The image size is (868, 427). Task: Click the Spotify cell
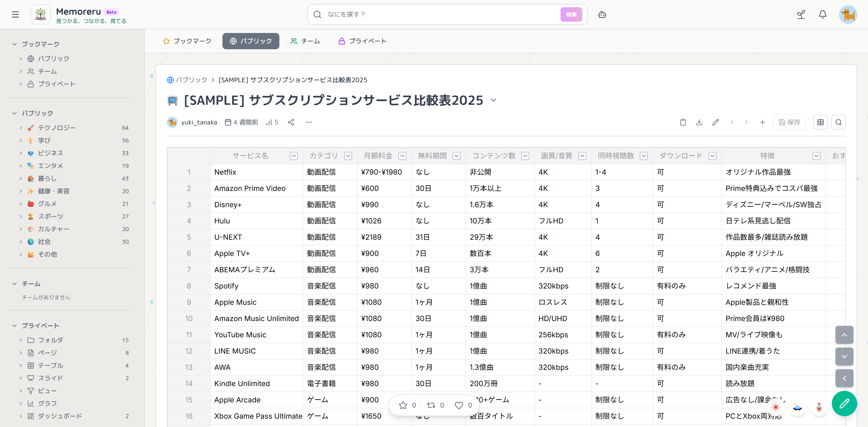[257, 286]
